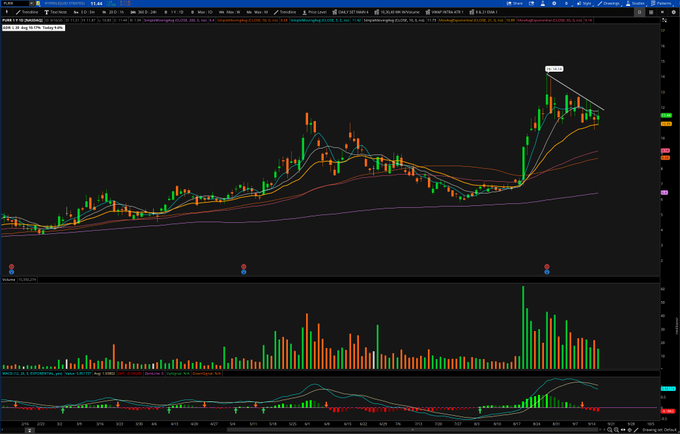Image resolution: width=680 pixels, height=434 pixels.
Task: Switch to Max : W timeframe
Action: 230,12
